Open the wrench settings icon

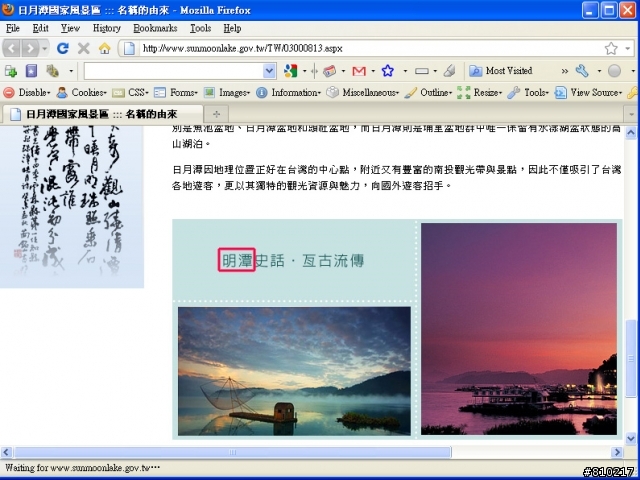click(582, 71)
